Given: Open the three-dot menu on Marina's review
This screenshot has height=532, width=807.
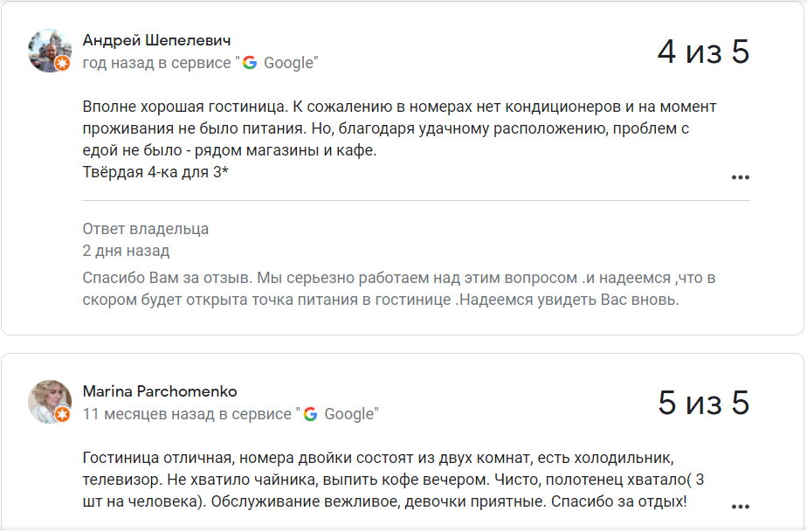Looking at the screenshot, I should tap(740, 507).
